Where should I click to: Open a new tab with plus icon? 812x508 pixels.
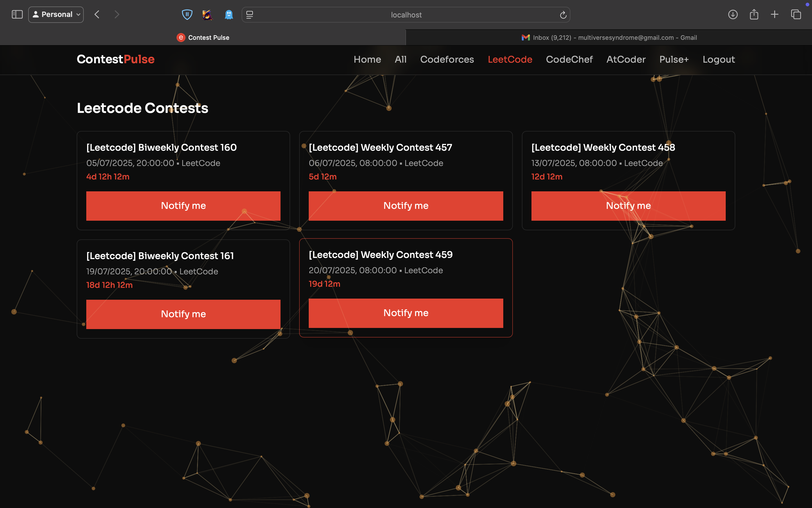[x=775, y=14]
